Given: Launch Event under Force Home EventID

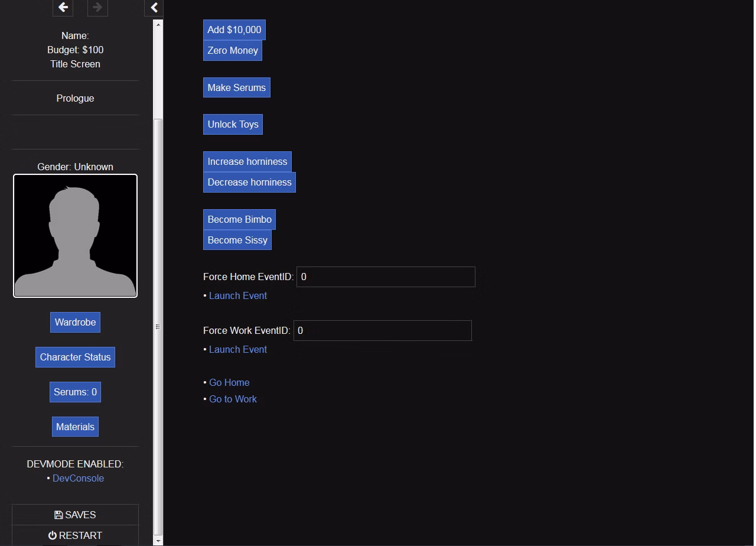Looking at the screenshot, I should click(x=238, y=295).
